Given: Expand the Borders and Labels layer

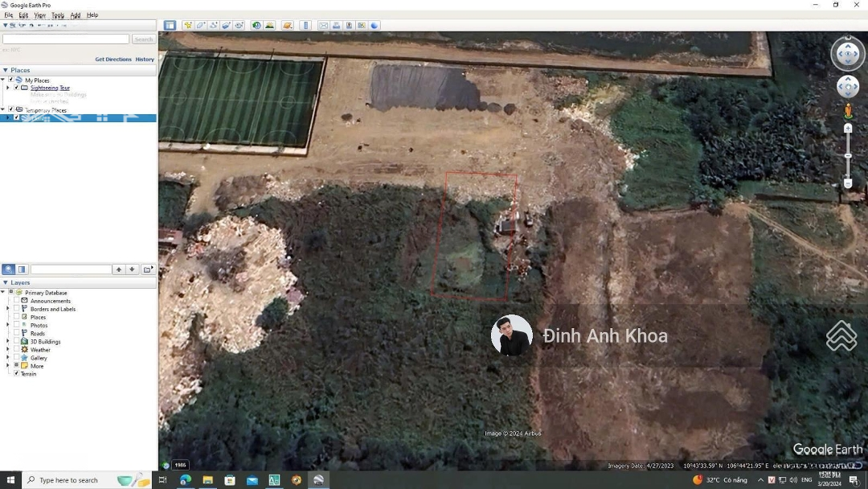Looking at the screenshot, I should 8,309.
